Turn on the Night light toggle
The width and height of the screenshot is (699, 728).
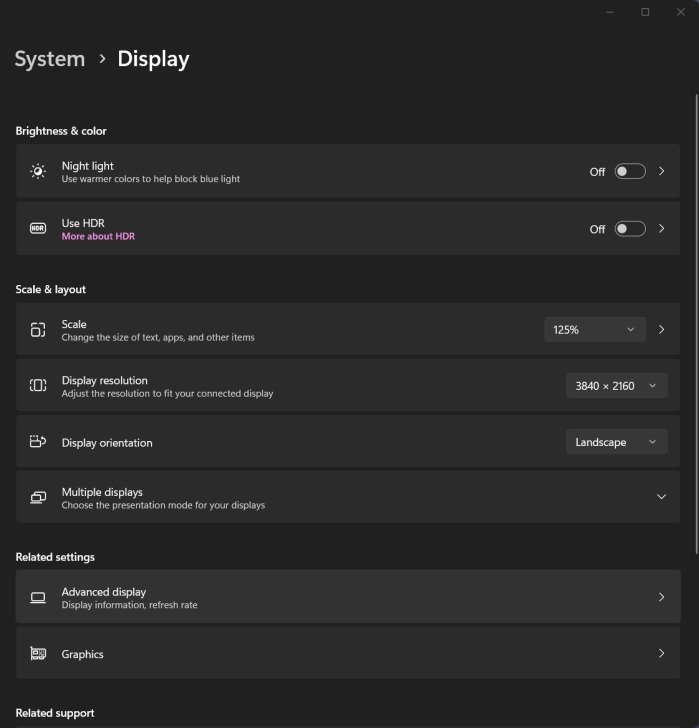coord(629,171)
